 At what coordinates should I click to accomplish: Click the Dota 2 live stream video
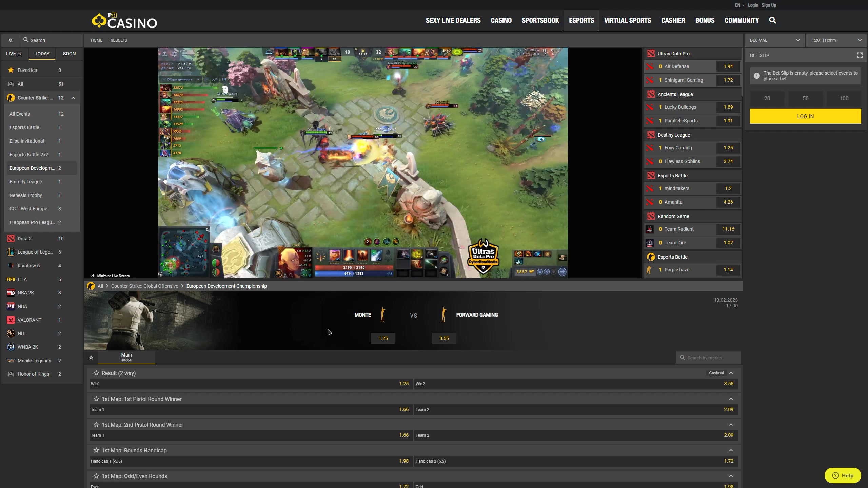coord(363,163)
